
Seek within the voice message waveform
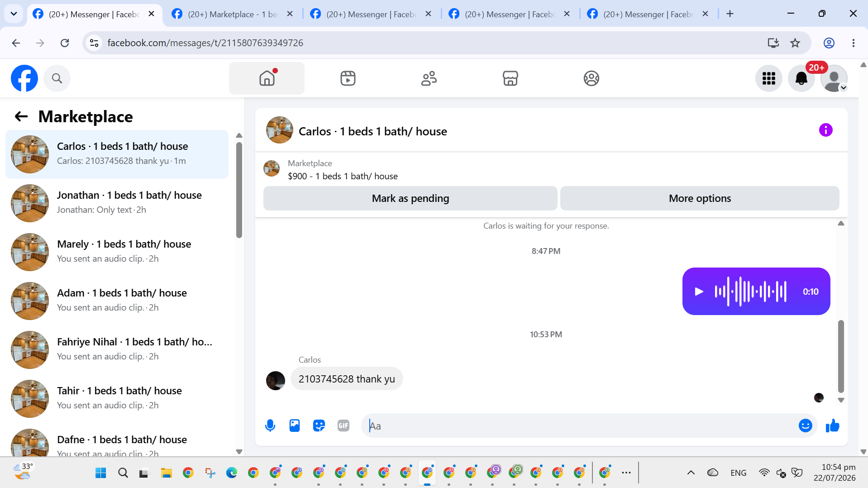click(750, 292)
